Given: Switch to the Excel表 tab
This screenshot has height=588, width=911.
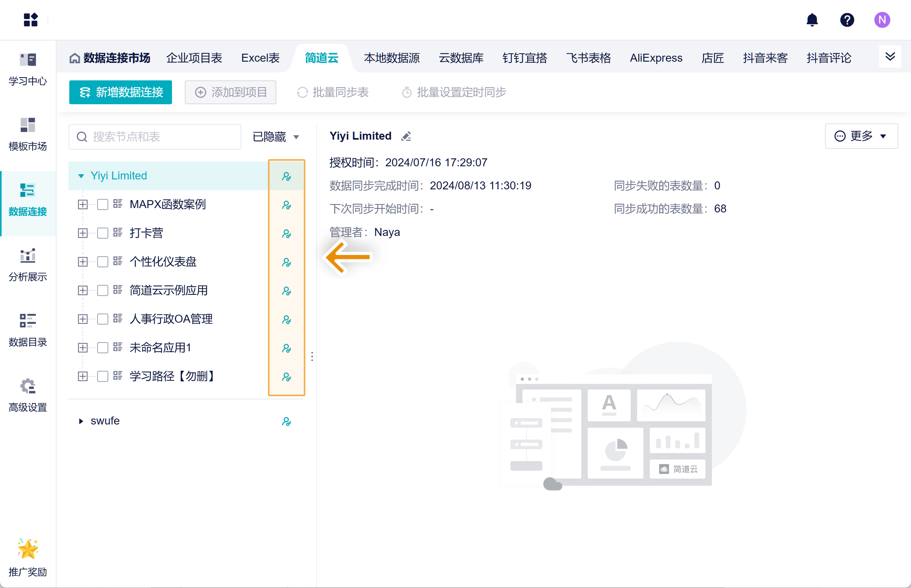Looking at the screenshot, I should [260, 58].
